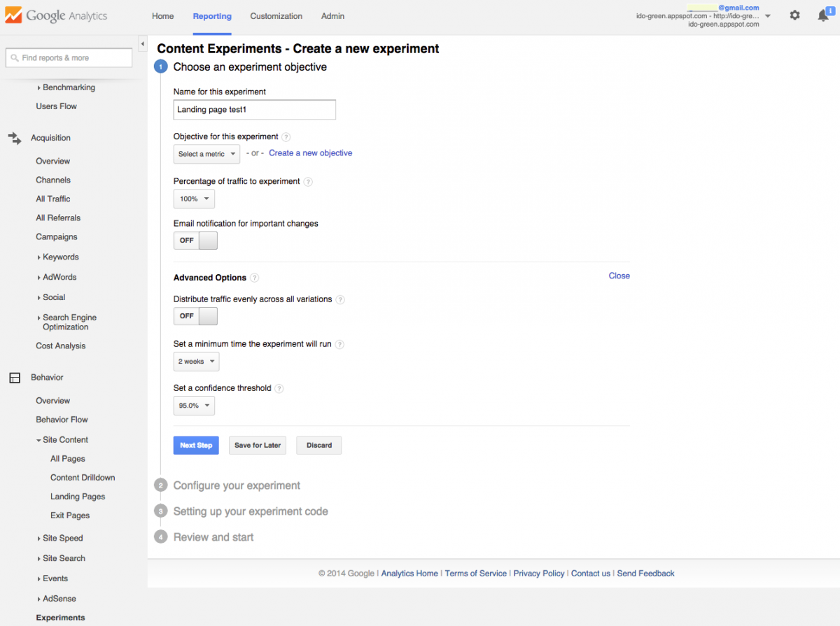Go to the Admin tab
This screenshot has width=840, height=626.
(x=332, y=16)
